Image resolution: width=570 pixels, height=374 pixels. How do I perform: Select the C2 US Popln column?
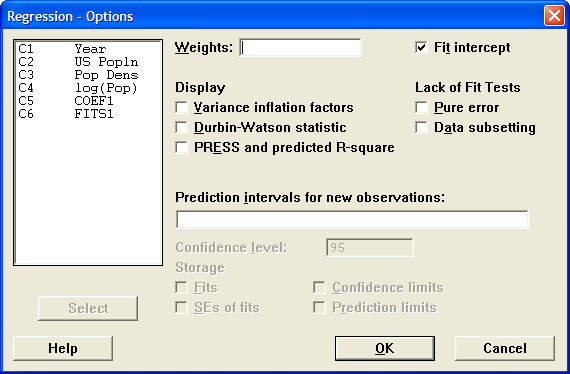pyautogui.click(x=88, y=62)
